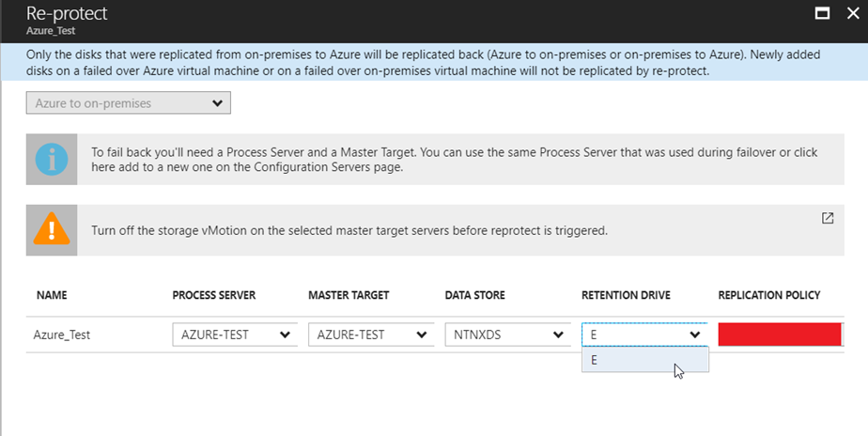This screenshot has height=436, width=868.
Task: Select the Azure_Test row name
Action: pos(61,335)
